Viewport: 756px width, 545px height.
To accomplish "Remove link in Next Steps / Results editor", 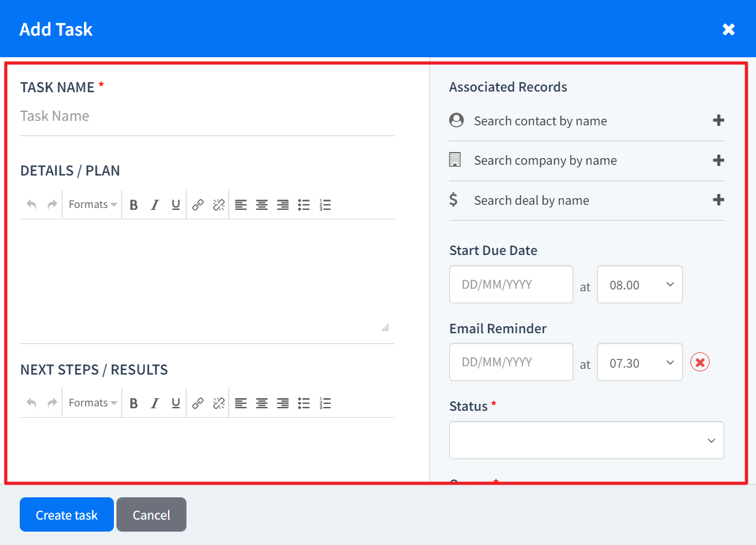I will (x=219, y=403).
